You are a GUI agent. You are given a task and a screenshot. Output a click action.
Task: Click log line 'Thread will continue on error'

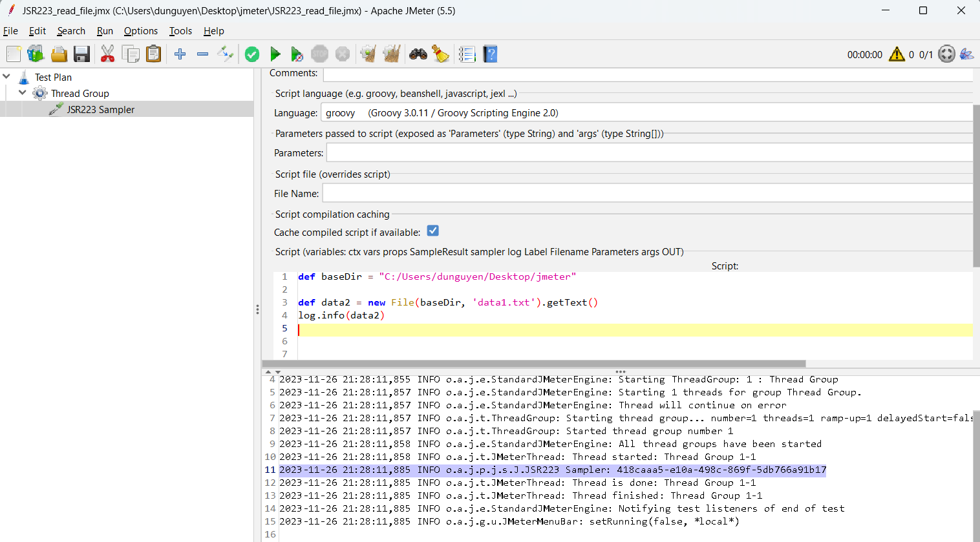pyautogui.click(x=533, y=405)
